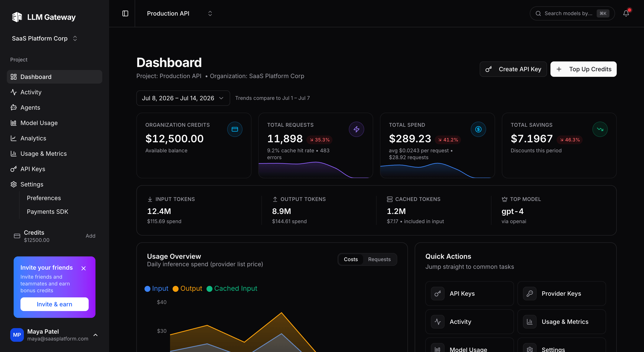This screenshot has width=644, height=352.
Task: Switch Usage Overview to Costs
Action: point(351,259)
